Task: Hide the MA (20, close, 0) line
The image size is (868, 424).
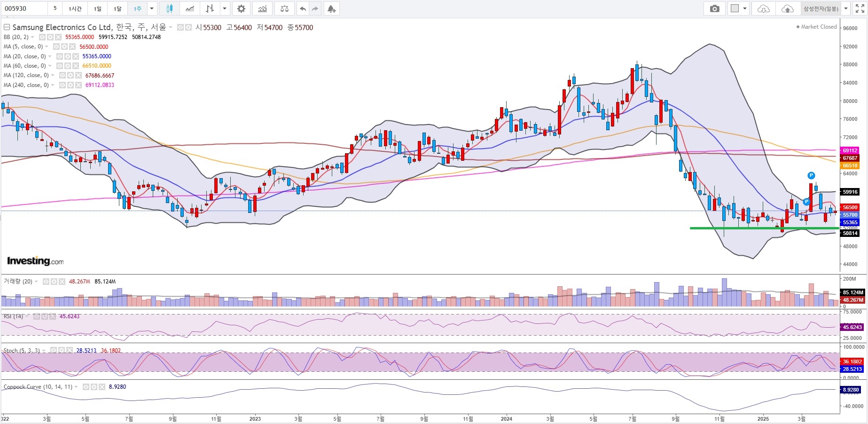Action: point(59,56)
